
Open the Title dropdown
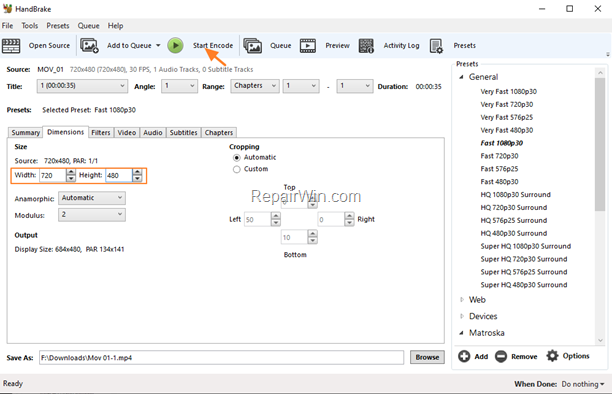(82, 86)
